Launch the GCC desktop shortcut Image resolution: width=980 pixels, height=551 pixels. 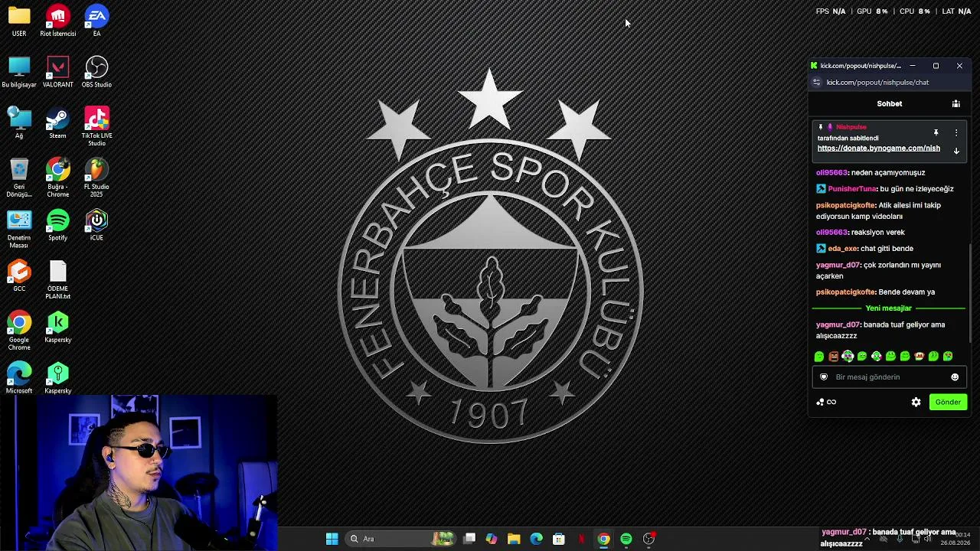point(19,276)
